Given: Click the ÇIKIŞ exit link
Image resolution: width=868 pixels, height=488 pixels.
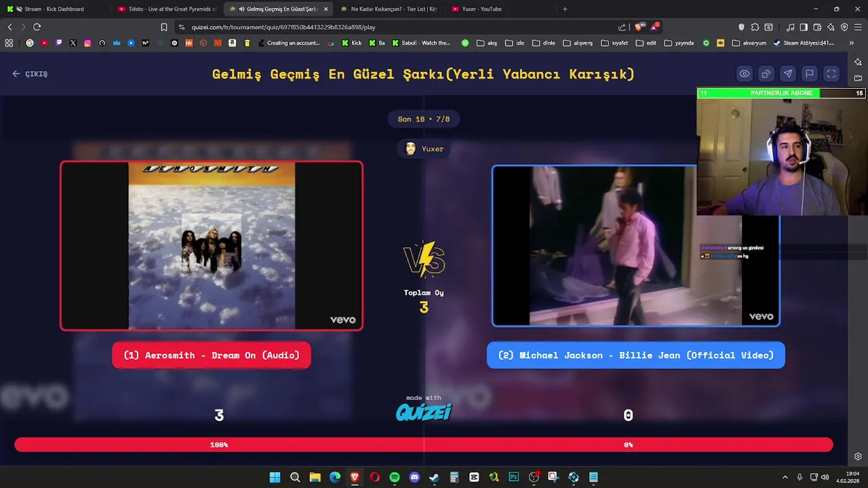Looking at the screenshot, I should pos(30,74).
